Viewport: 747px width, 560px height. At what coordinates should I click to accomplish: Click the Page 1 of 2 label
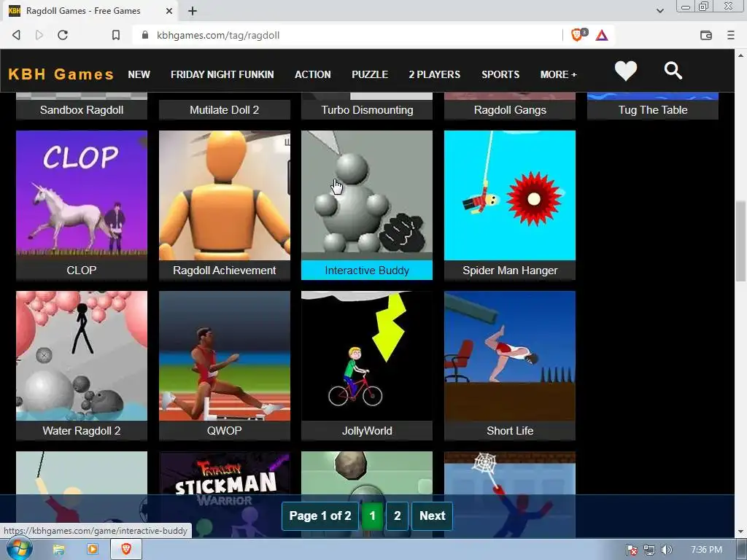(x=320, y=516)
